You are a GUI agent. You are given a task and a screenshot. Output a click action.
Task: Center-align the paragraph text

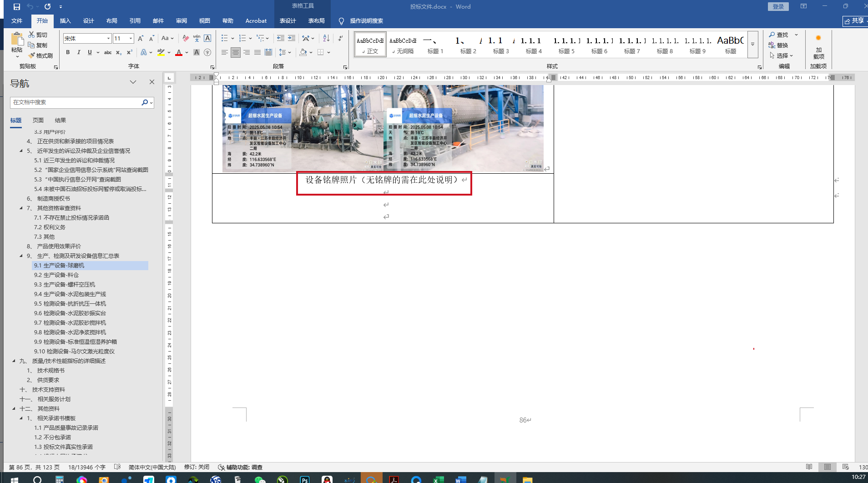point(235,52)
